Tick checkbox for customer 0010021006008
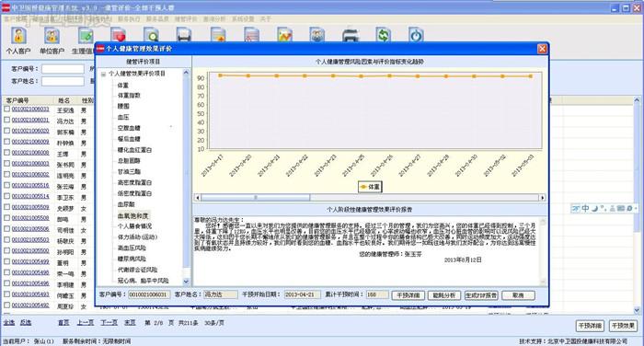The height and width of the screenshot is (346, 644). click(x=7, y=153)
